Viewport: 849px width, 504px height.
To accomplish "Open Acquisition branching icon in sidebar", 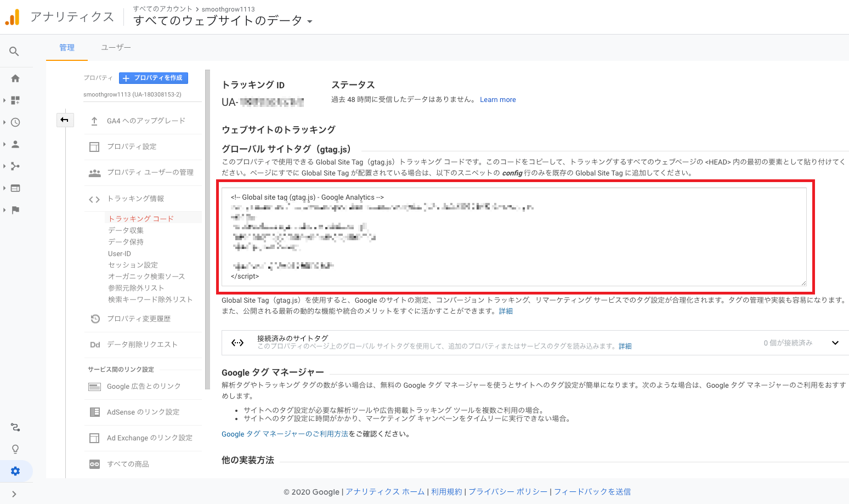I will click(x=15, y=166).
